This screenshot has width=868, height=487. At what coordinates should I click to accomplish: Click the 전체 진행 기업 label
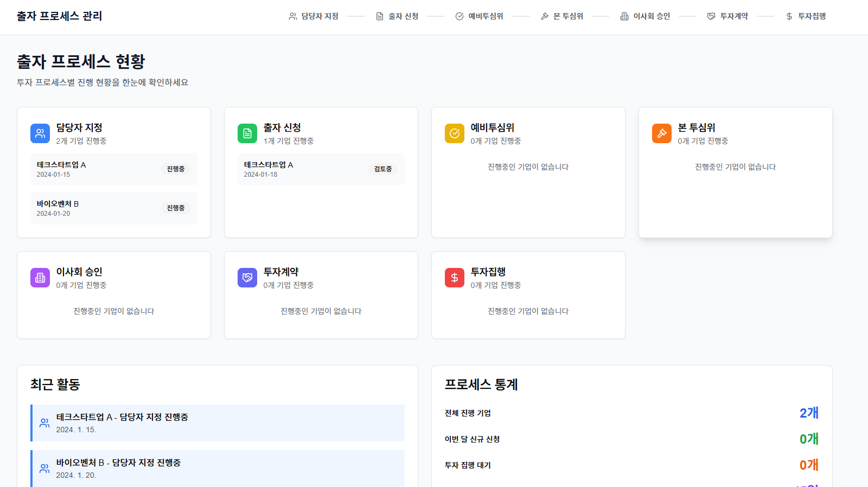tap(468, 413)
